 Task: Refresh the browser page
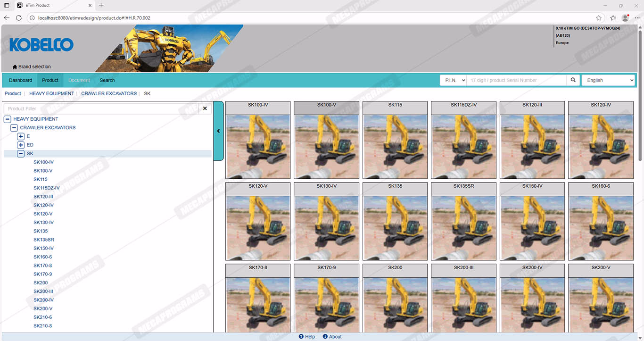(x=19, y=18)
